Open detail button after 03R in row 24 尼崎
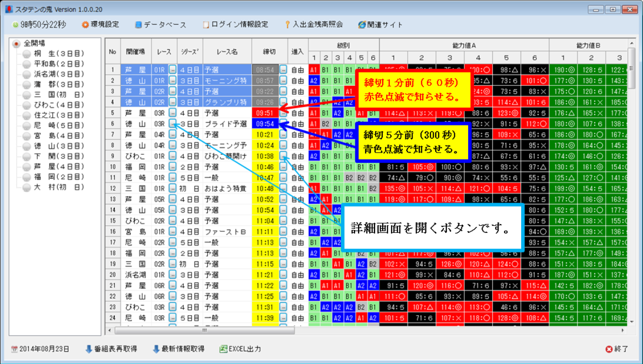The image size is (643, 364). coord(173,318)
